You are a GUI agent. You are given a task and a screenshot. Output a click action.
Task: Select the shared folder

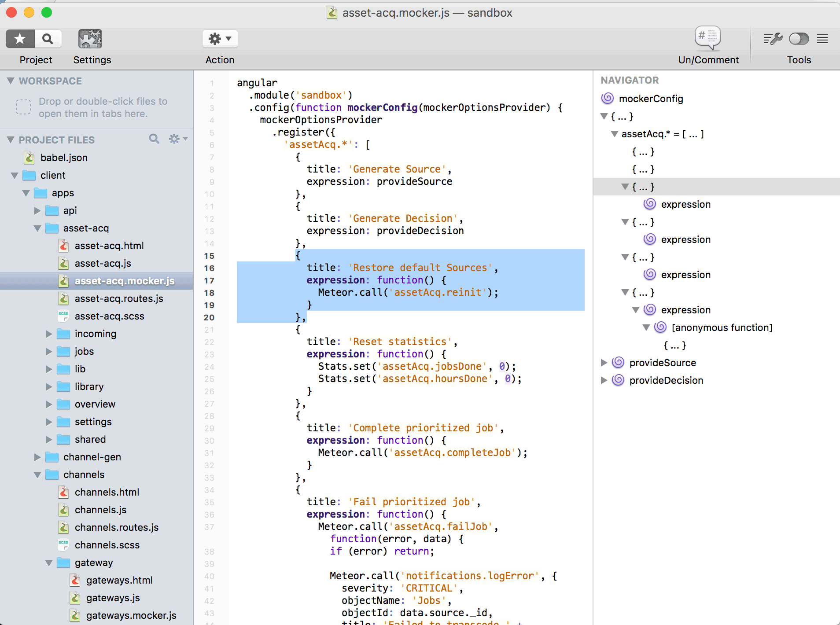coord(90,439)
